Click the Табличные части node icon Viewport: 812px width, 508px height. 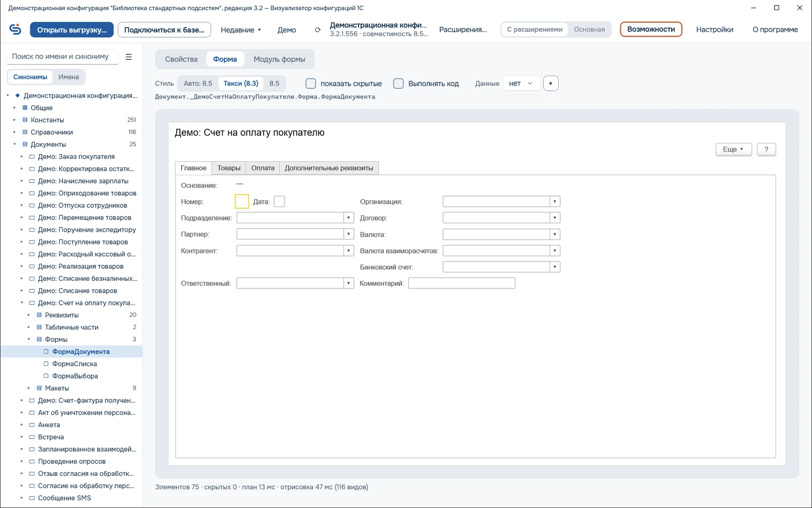click(x=39, y=327)
